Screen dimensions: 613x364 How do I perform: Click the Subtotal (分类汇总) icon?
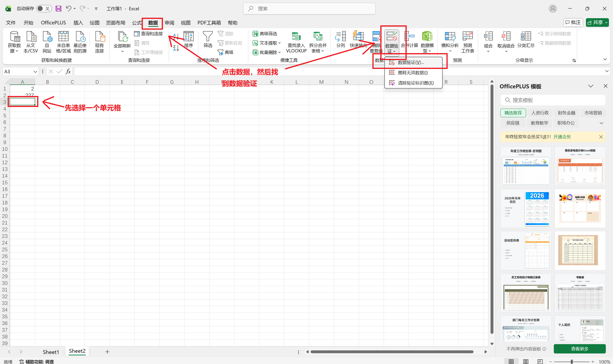[x=526, y=37]
